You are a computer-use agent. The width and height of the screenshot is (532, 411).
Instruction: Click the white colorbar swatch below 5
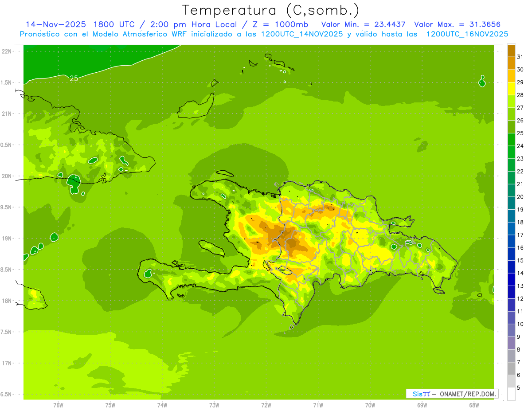(x=511, y=394)
